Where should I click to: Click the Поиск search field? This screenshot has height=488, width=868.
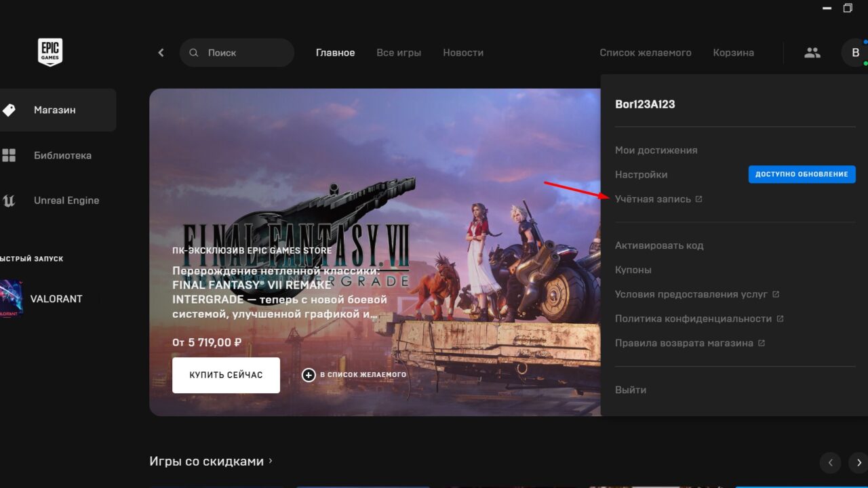click(237, 52)
